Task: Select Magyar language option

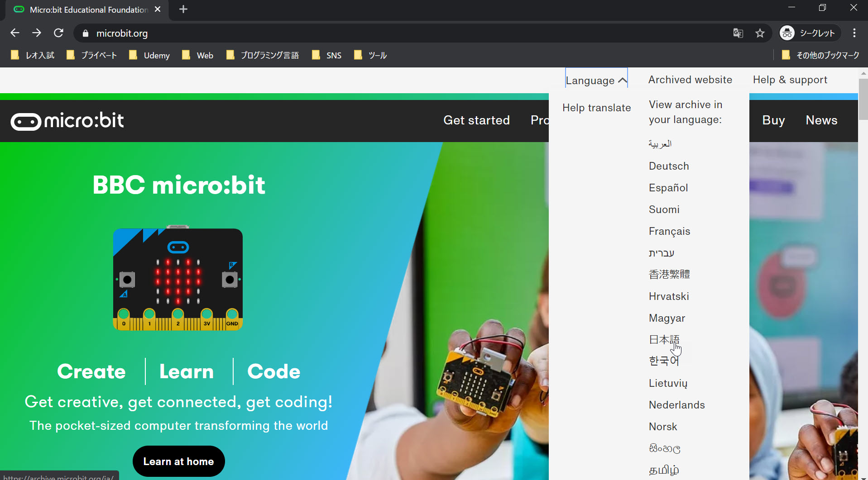Action: click(x=667, y=318)
